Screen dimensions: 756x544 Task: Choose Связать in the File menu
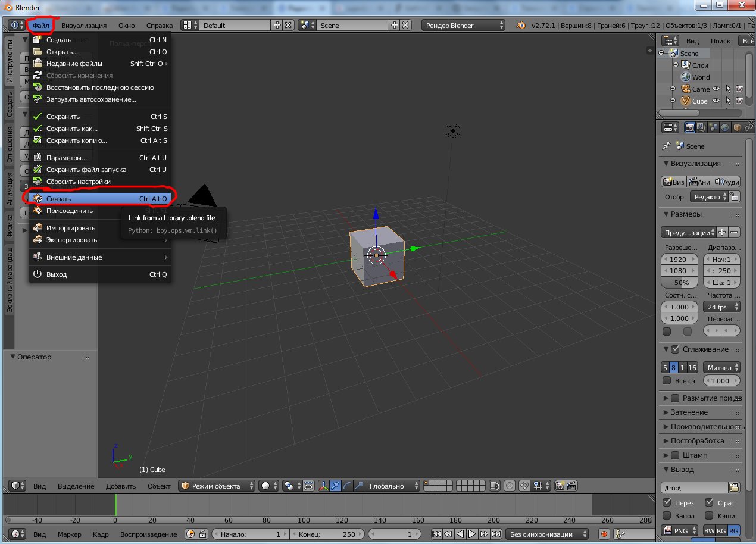tap(100, 198)
